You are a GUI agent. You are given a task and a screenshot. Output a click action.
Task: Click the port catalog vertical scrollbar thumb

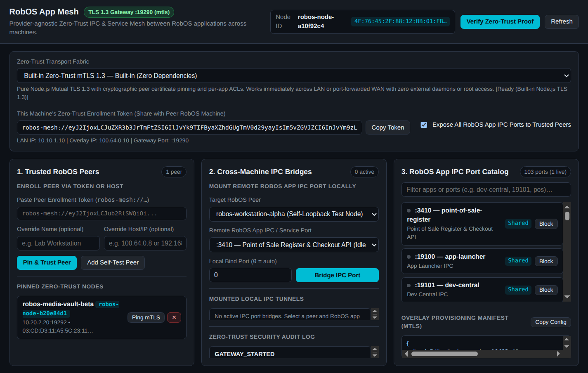(567, 216)
